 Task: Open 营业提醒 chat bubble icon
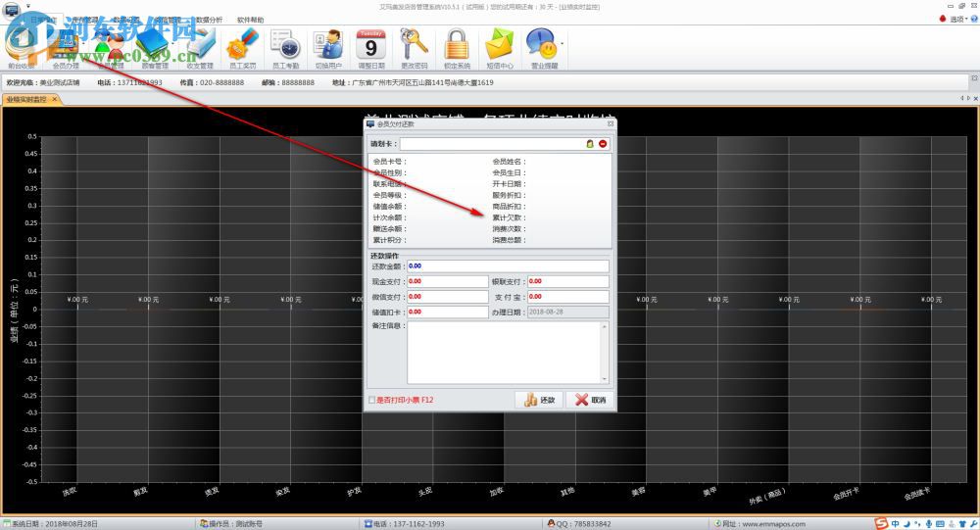pyautogui.click(x=543, y=49)
